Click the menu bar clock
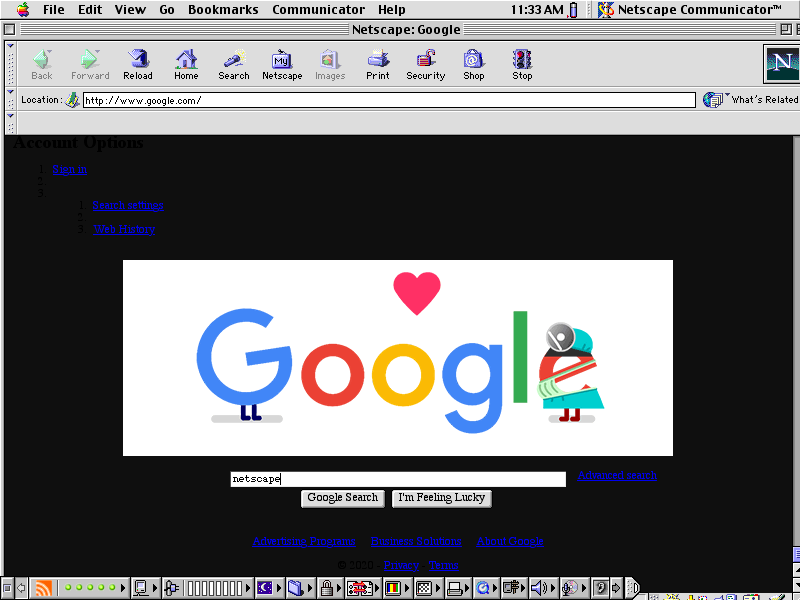 click(537, 10)
